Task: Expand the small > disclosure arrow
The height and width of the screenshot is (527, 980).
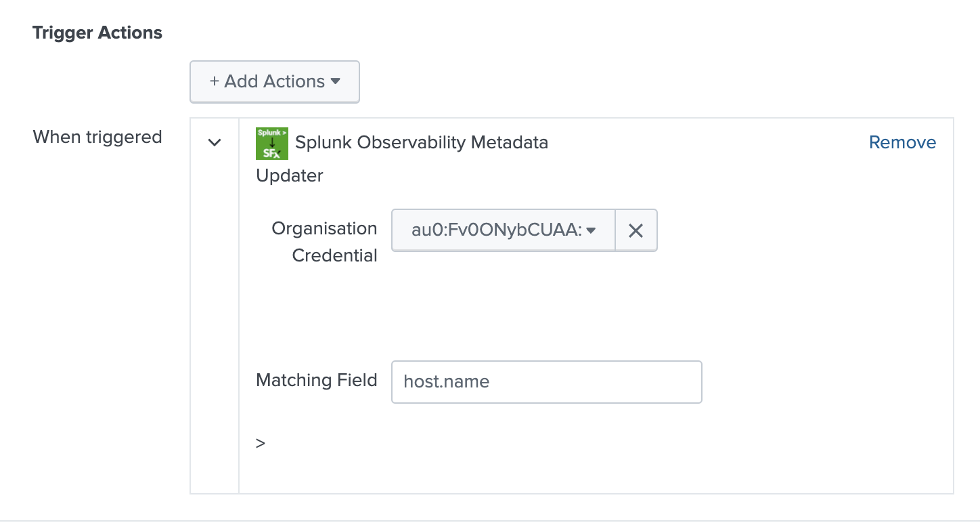Action: click(x=261, y=443)
